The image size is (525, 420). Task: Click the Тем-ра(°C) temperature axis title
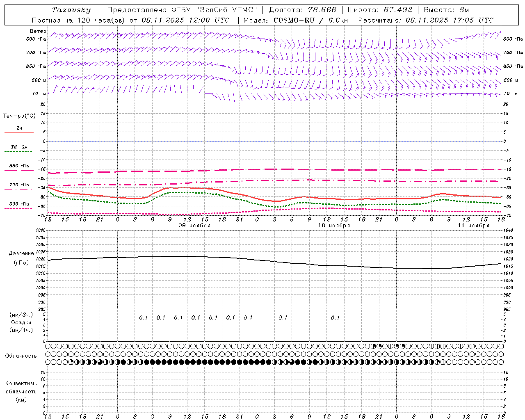pos(19,116)
